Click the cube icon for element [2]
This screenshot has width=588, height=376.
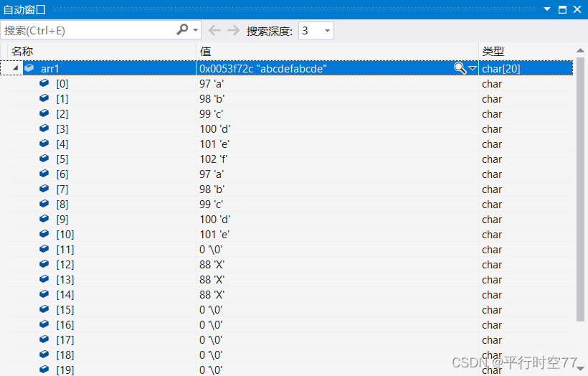click(44, 113)
